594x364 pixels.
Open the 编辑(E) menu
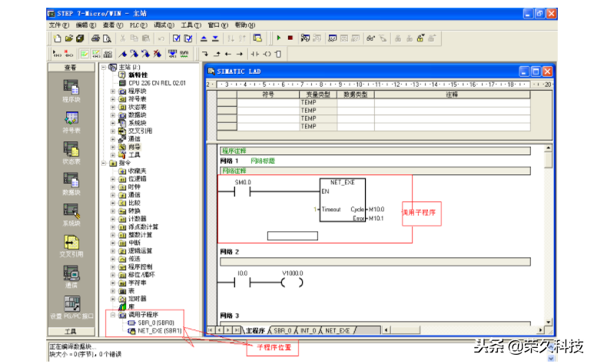[85, 25]
